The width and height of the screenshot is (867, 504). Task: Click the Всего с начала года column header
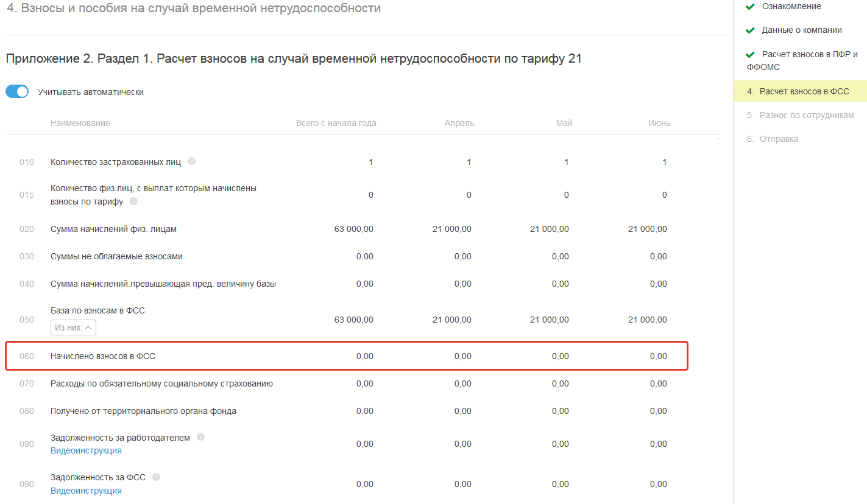336,123
